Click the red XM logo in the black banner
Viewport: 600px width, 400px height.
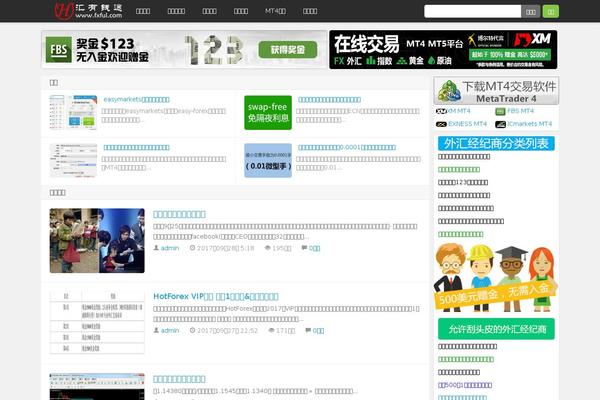(x=532, y=39)
